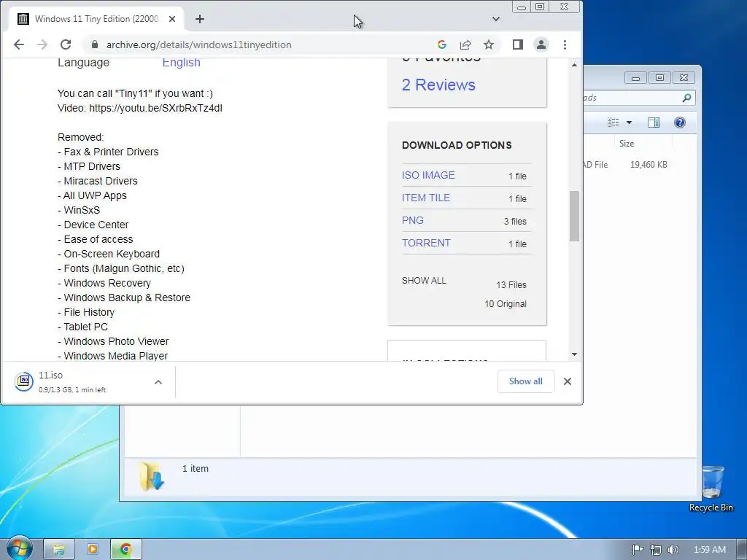The image size is (747, 560).
Task: Open the Chrome profile avatar
Action: (x=541, y=44)
